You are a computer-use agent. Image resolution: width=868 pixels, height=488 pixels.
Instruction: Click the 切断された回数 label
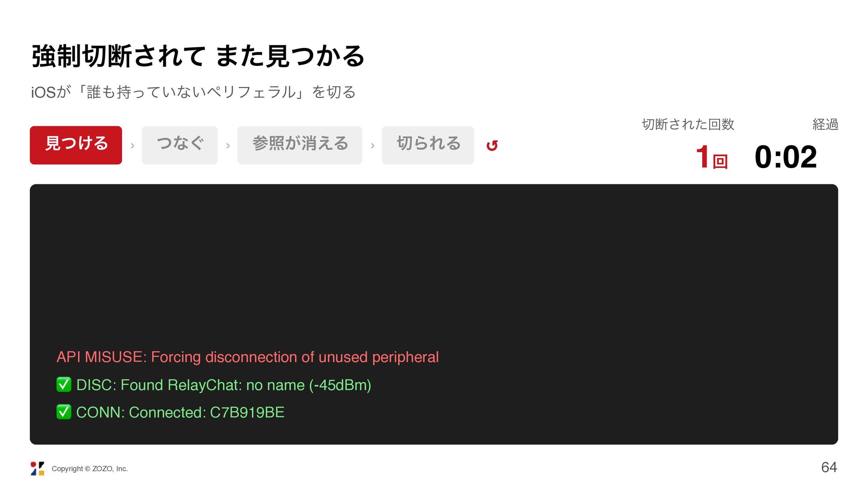tap(688, 124)
